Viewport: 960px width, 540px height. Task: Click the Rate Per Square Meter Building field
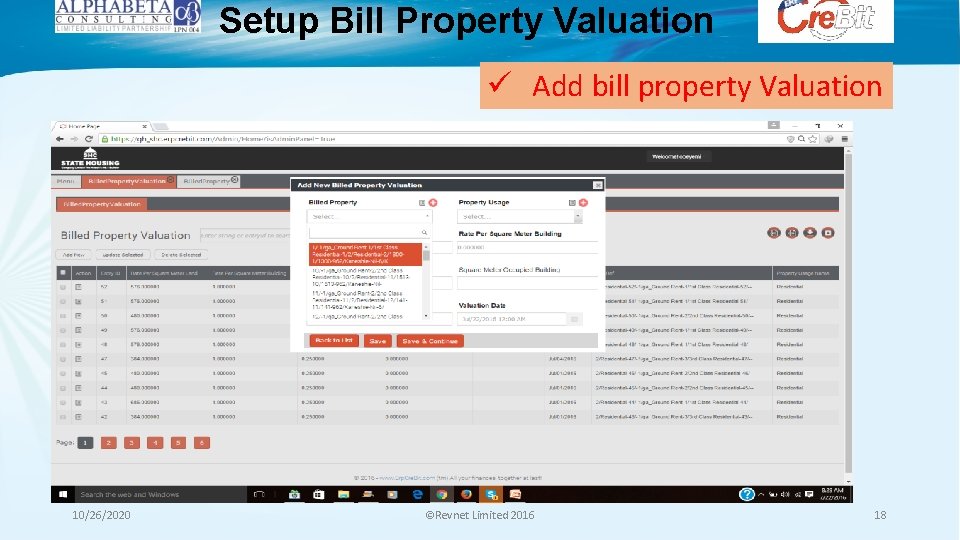tap(527, 247)
